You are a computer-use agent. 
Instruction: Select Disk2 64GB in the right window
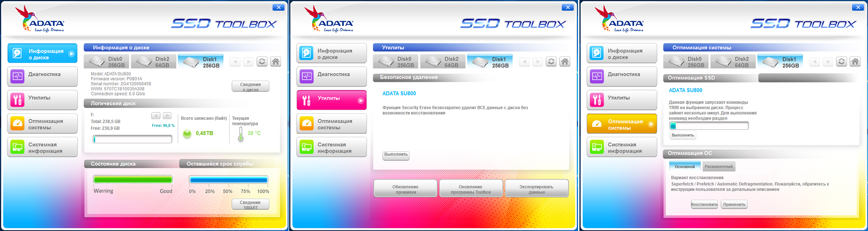733,62
